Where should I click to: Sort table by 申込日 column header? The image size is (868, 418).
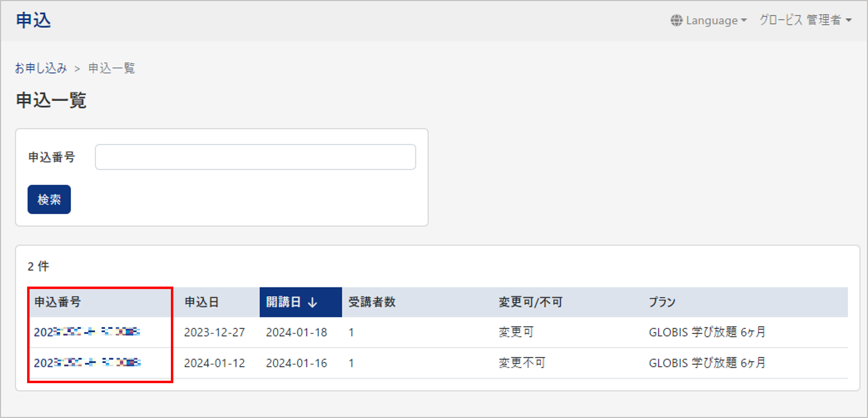[x=201, y=302]
